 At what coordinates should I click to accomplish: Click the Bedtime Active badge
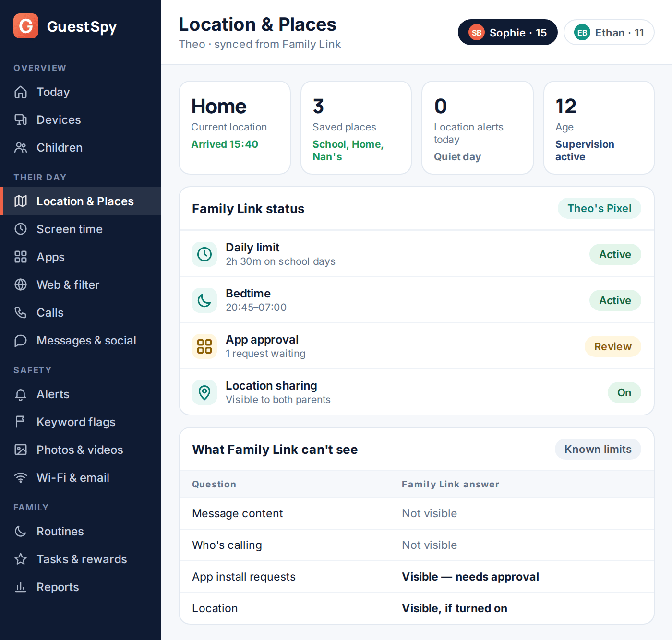point(615,300)
